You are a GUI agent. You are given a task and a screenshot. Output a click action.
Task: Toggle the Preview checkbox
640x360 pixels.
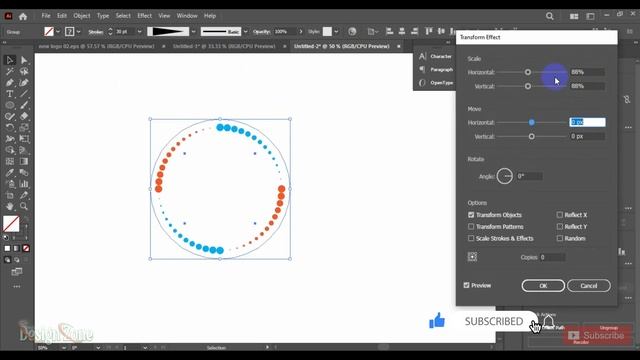click(x=467, y=285)
